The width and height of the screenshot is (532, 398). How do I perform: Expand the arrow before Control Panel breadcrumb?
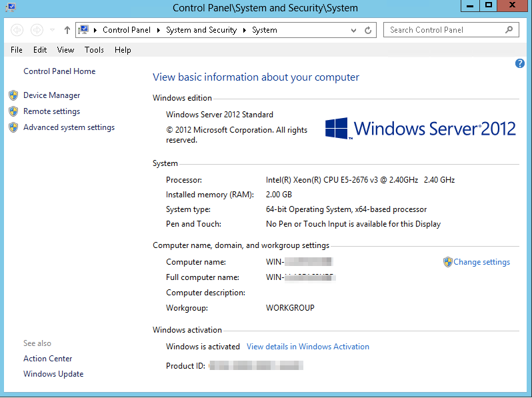tap(95, 30)
